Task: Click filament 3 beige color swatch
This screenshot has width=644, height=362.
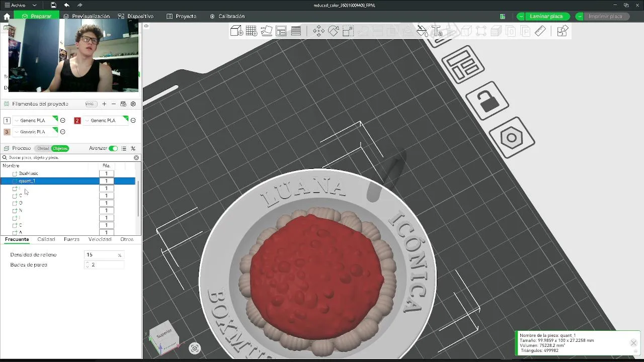Action: coord(7,132)
